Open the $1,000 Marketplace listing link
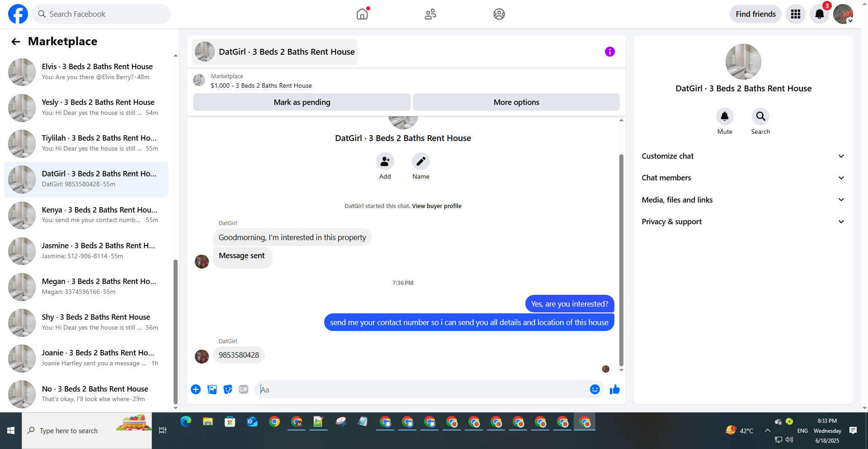868x449 pixels. pyautogui.click(x=261, y=85)
